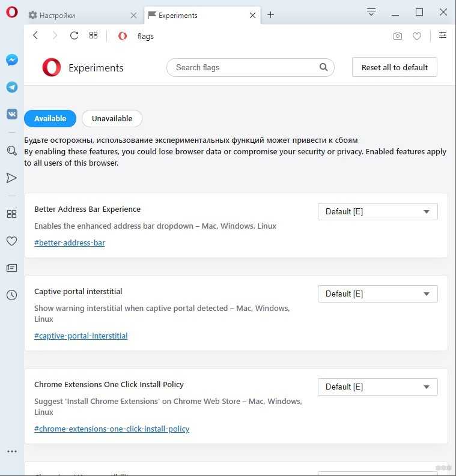This screenshot has height=476, width=456.
Task: Click 'Show warning interstitial when captive portal detected' description
Action: [x=162, y=313]
